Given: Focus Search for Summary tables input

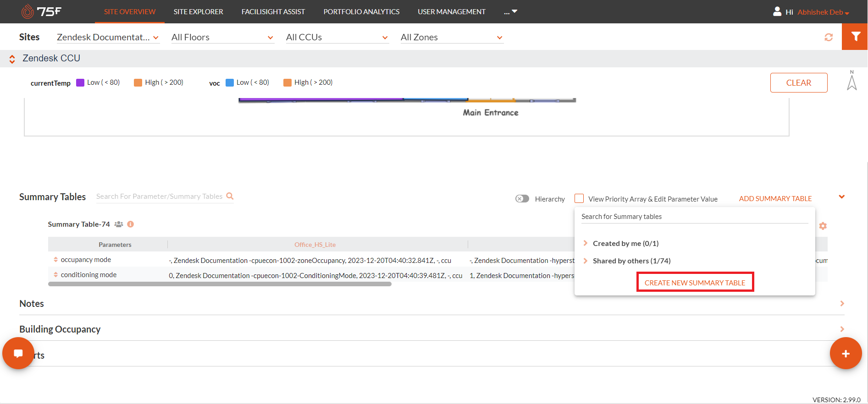Looking at the screenshot, I should [x=695, y=216].
